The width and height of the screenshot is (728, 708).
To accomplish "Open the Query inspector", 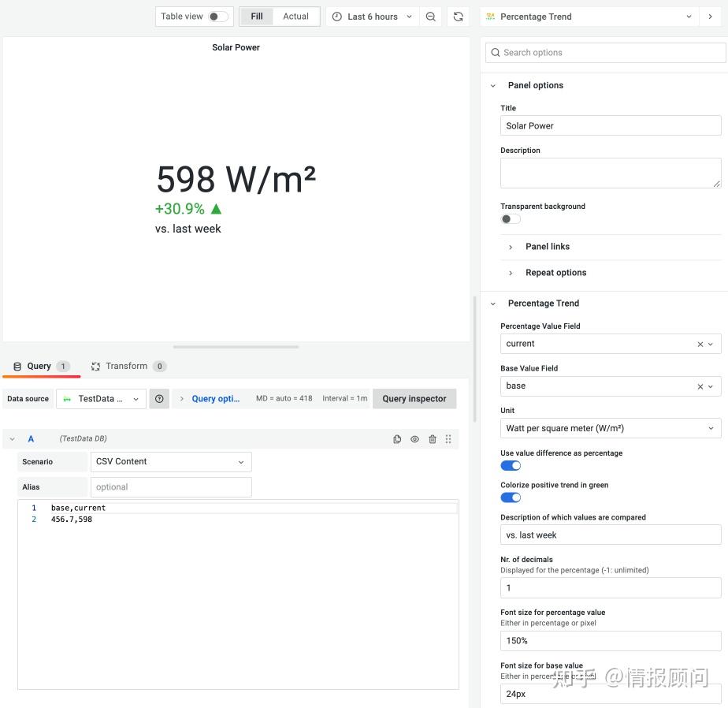I will click(414, 399).
